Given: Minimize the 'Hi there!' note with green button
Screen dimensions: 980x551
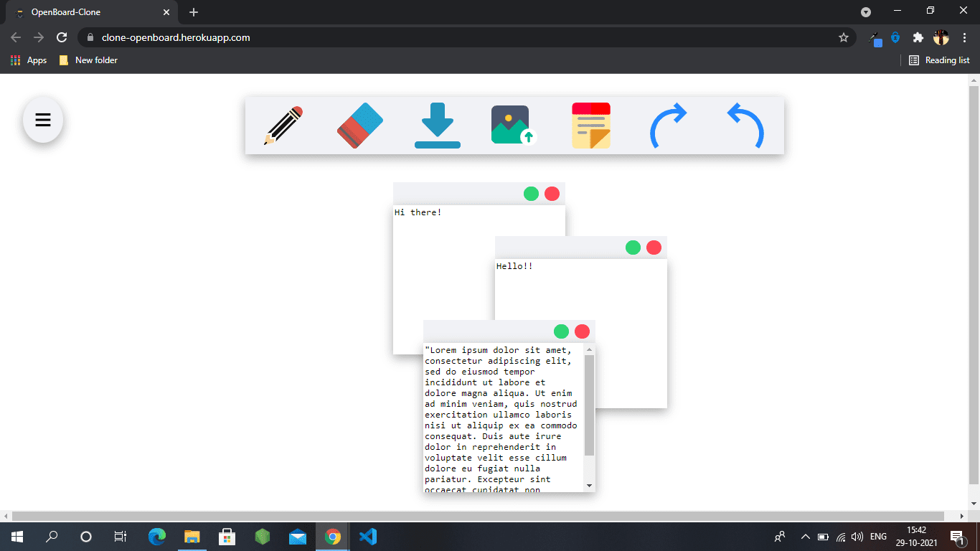Looking at the screenshot, I should pyautogui.click(x=531, y=194).
